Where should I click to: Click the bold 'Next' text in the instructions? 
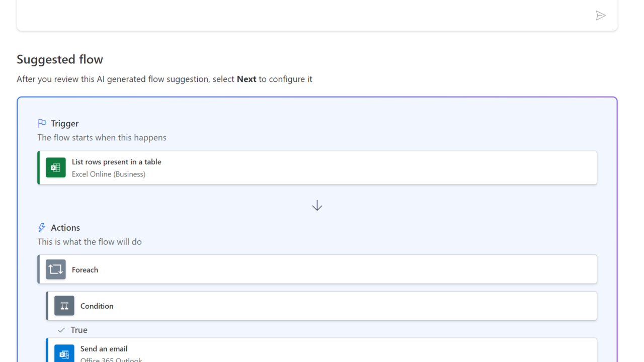click(247, 79)
